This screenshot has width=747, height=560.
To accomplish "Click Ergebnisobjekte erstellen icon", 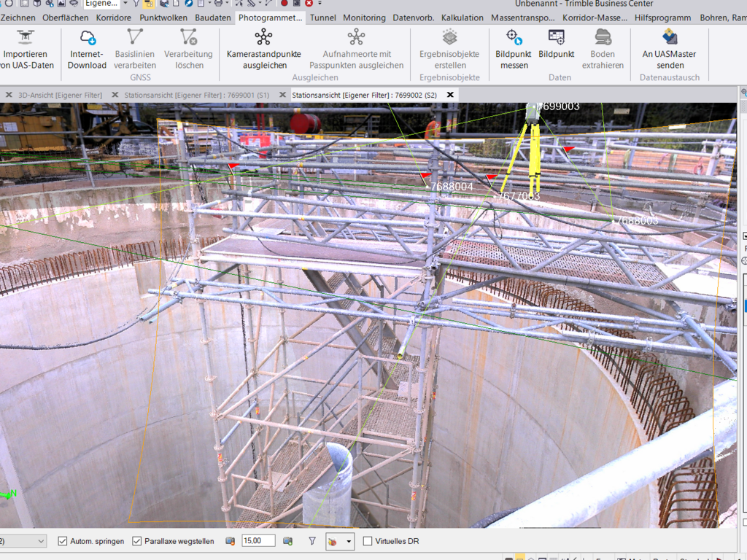I will pyautogui.click(x=449, y=36).
